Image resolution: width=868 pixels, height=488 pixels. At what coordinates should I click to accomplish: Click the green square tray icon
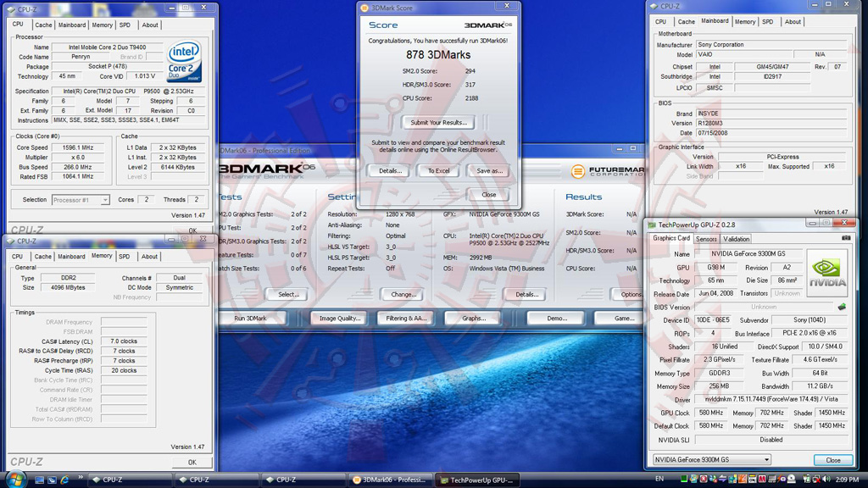(684, 479)
